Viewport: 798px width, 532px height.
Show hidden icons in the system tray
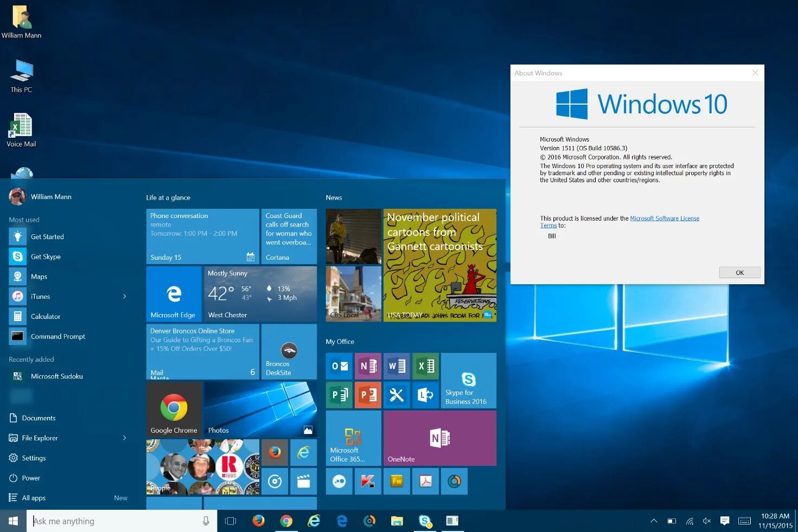point(654,521)
